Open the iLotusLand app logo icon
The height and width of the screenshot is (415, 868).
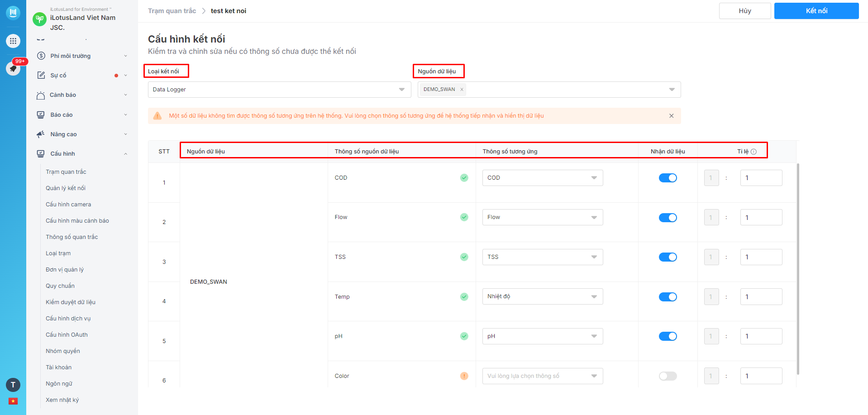13,13
